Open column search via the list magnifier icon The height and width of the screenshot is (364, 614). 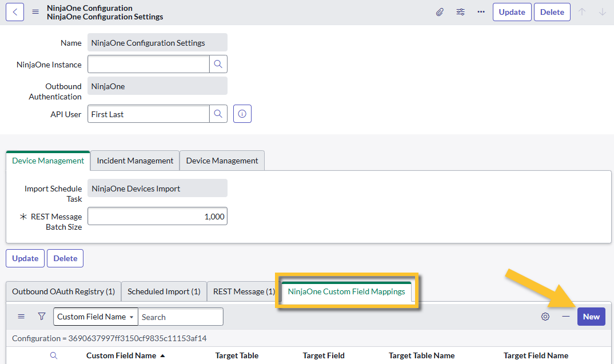pos(54,355)
